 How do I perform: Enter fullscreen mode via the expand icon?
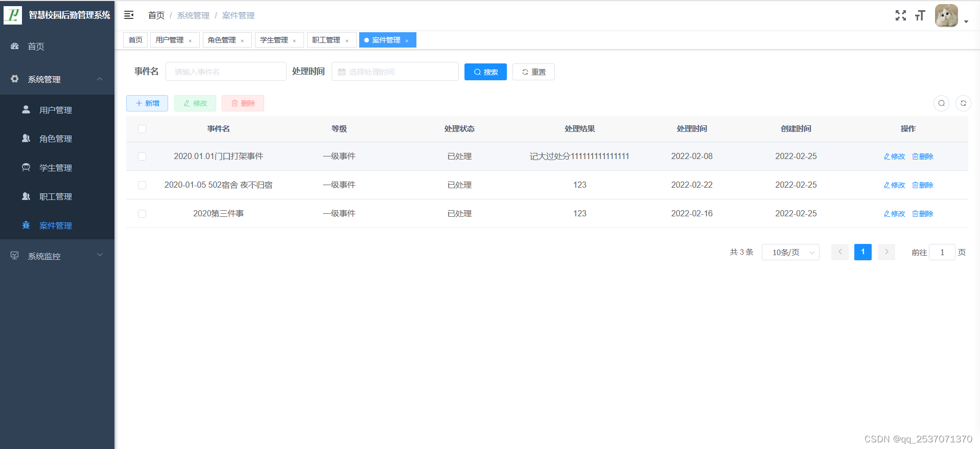click(x=900, y=15)
